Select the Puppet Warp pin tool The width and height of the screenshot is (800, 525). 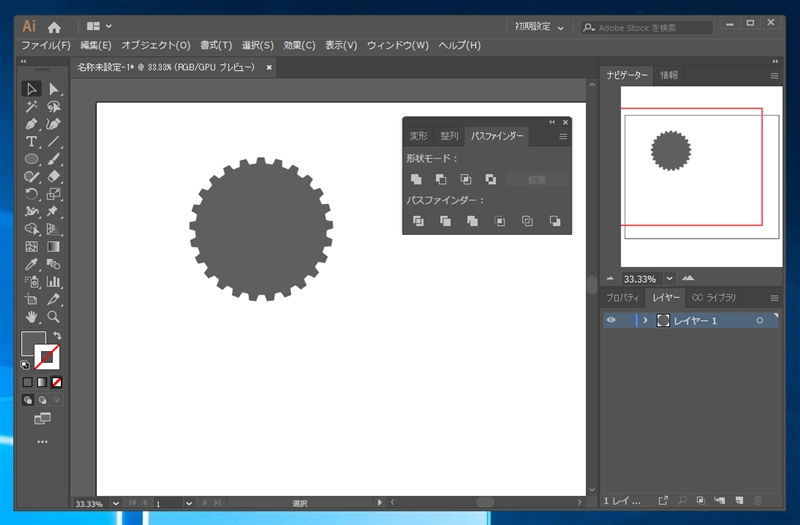point(53,211)
